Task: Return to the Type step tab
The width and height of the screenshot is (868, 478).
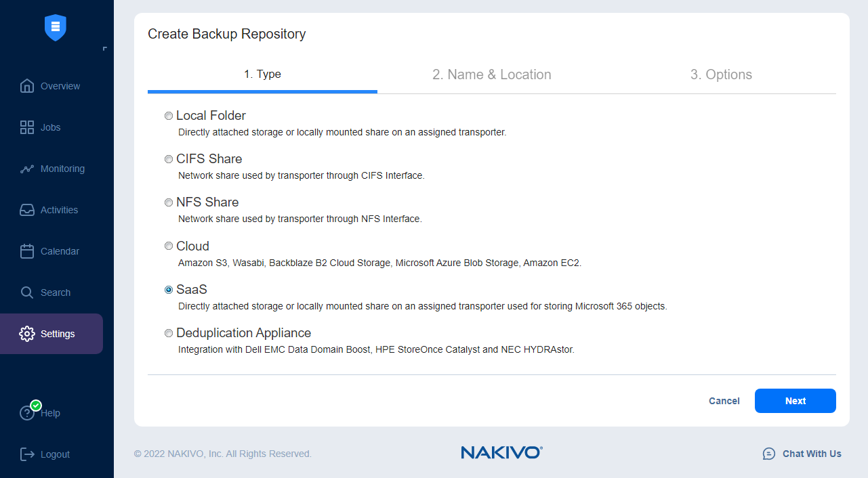Action: point(262,74)
